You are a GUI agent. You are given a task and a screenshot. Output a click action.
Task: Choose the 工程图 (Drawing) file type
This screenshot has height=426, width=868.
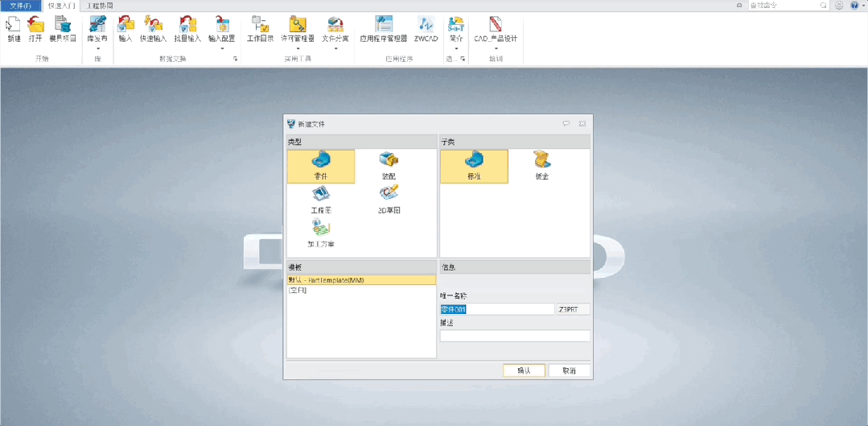[x=320, y=199]
